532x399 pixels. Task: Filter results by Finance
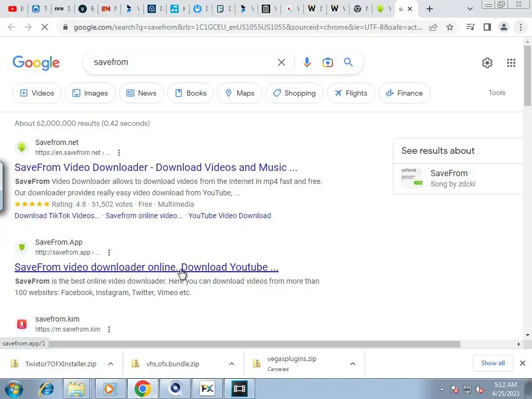click(x=404, y=93)
